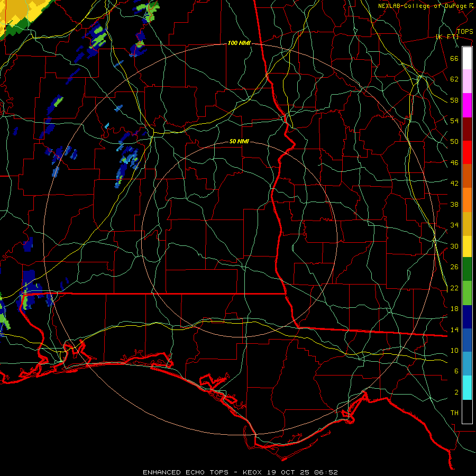Select the legend value "50"
The image size is (476, 476).
click(x=454, y=142)
